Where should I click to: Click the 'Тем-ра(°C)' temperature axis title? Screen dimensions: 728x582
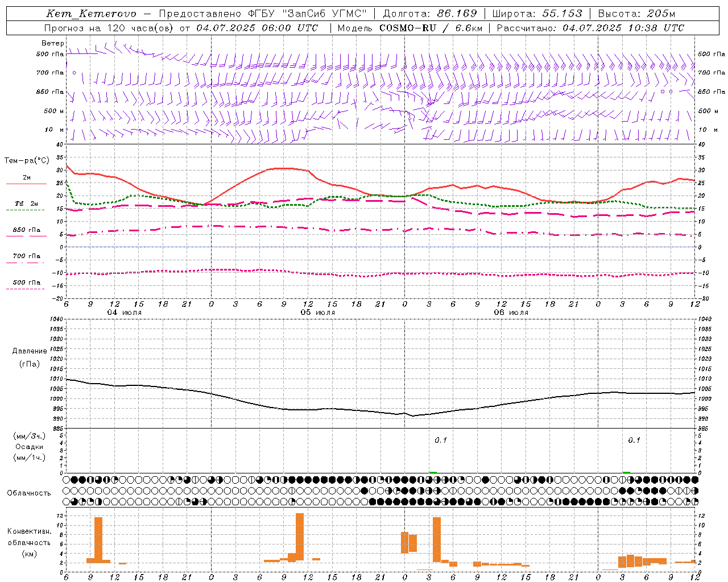pos(27,161)
